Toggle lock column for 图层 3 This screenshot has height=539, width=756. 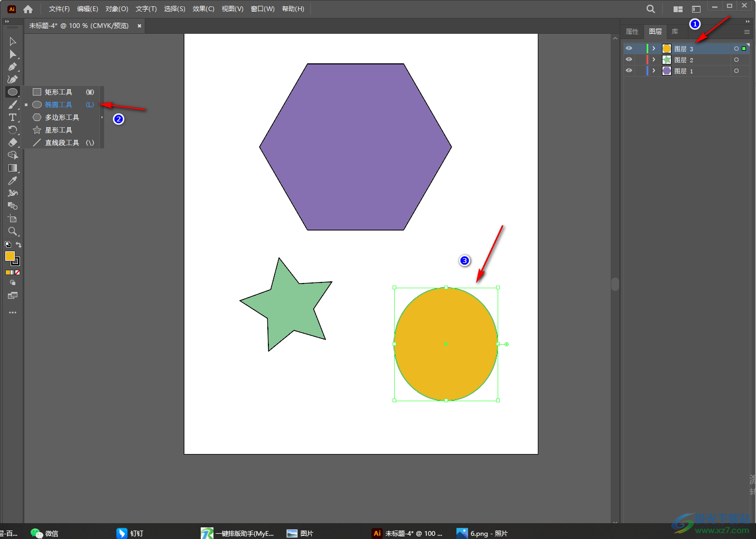coord(639,49)
